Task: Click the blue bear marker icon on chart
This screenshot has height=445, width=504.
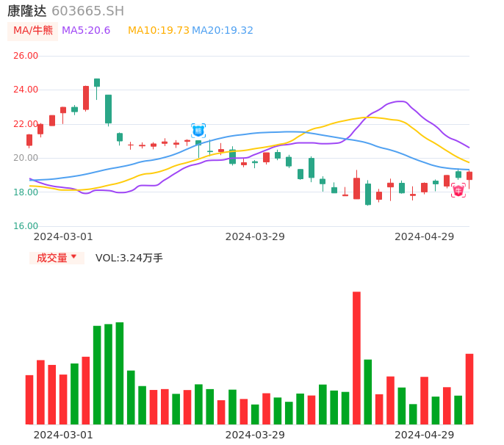Action: 198,131
